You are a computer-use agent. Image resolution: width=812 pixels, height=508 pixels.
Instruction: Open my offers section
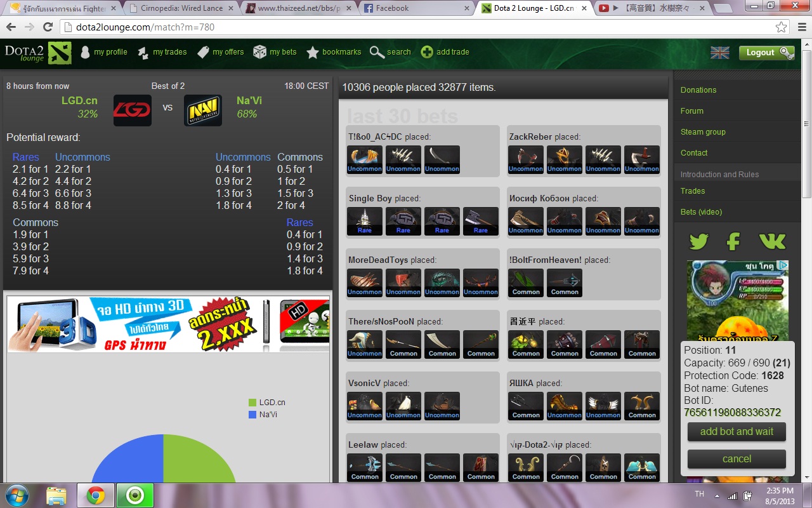[220, 52]
